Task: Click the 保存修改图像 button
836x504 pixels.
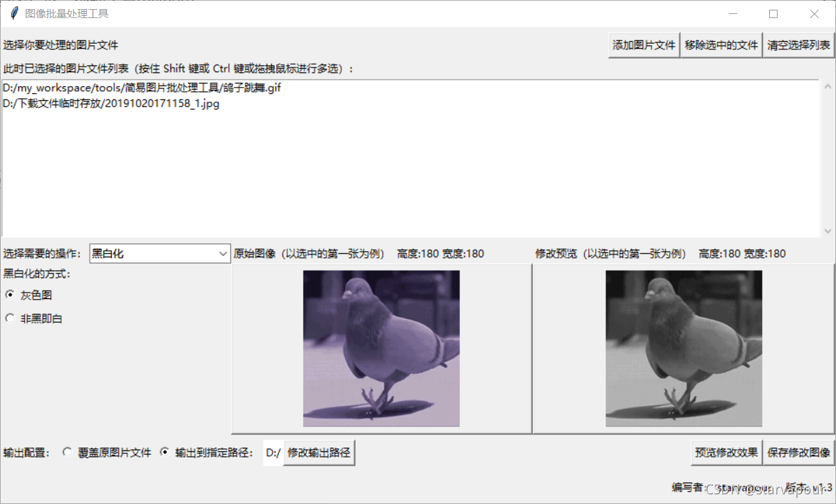Action: click(x=798, y=452)
